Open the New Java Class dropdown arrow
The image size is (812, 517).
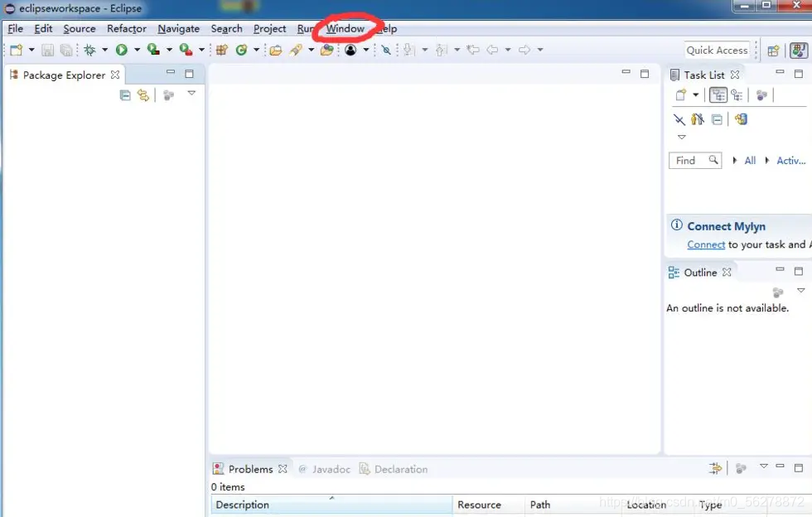coord(256,50)
